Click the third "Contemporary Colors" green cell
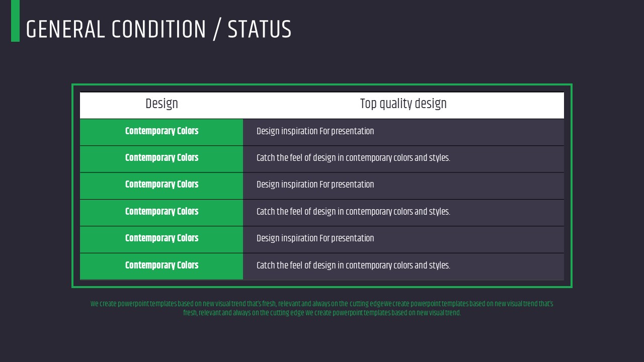 click(x=162, y=185)
